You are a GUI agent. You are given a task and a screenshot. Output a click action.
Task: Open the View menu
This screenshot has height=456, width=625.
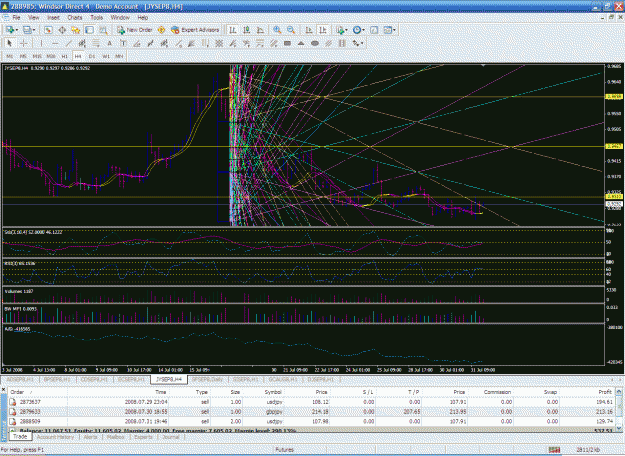pos(33,18)
